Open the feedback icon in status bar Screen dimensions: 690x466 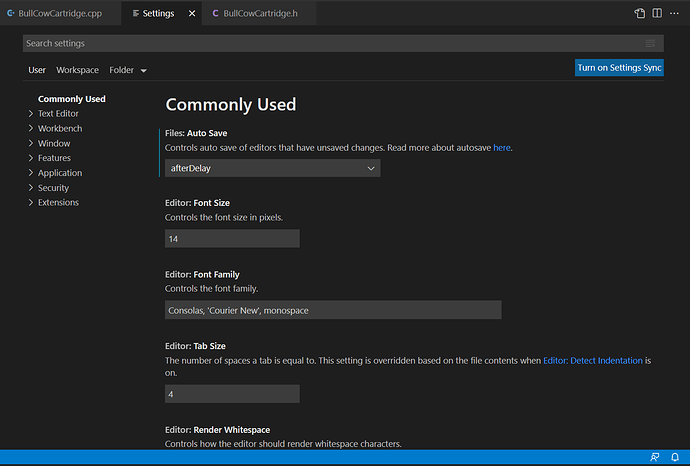(655, 457)
